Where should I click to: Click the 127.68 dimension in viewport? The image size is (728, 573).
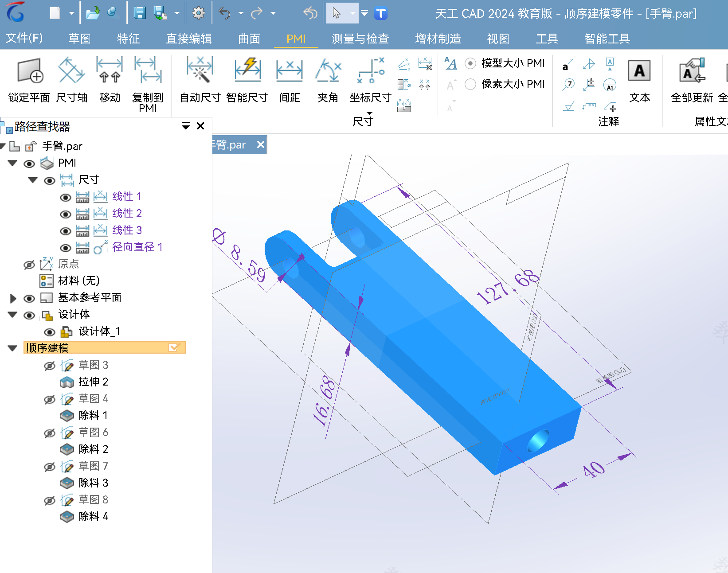pyautogui.click(x=508, y=287)
